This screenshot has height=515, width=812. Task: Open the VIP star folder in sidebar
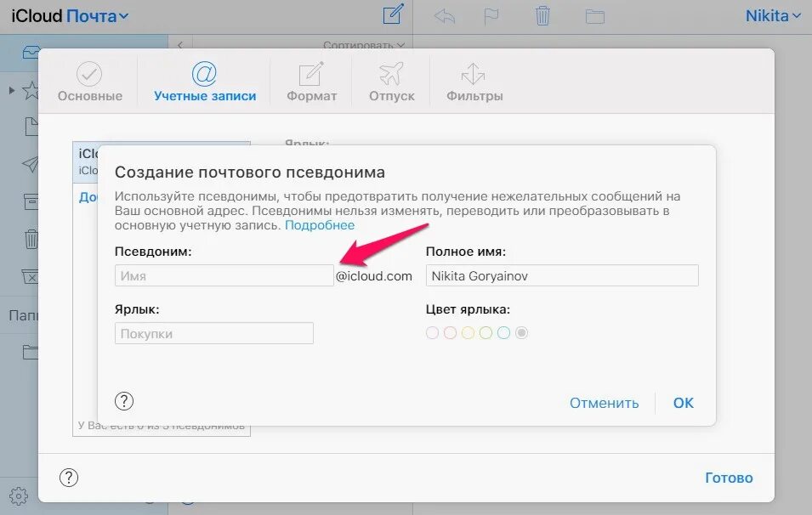click(31, 91)
